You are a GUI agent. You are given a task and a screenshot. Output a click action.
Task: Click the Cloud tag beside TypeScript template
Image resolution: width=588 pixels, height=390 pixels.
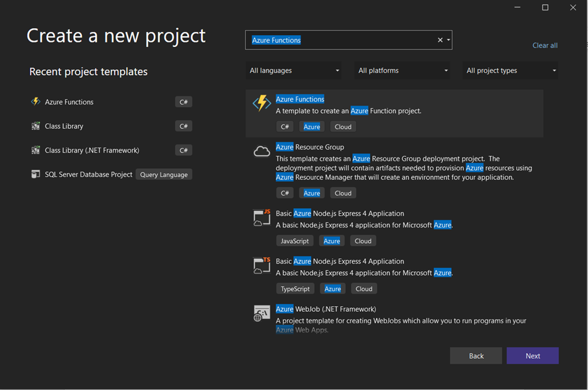(x=364, y=289)
